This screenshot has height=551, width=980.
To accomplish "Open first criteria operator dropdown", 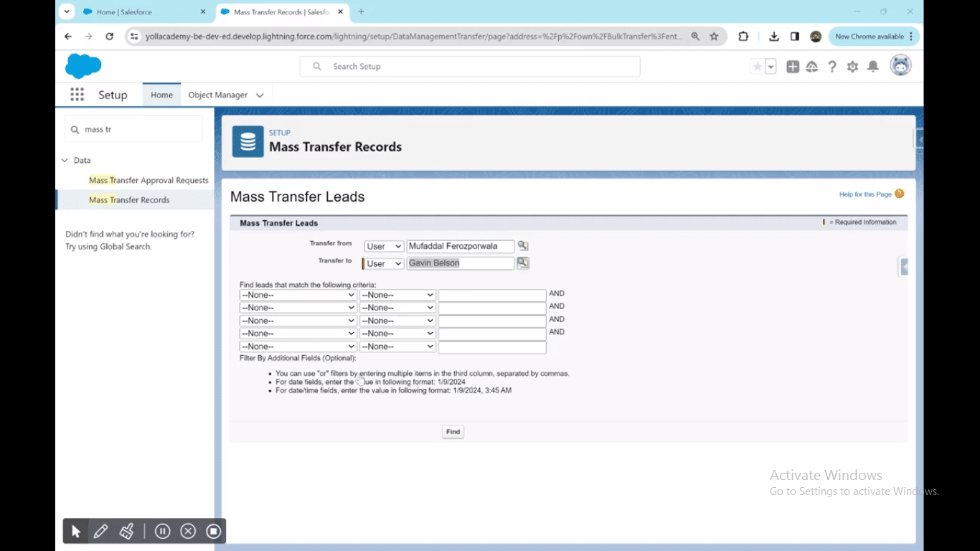I will (397, 295).
